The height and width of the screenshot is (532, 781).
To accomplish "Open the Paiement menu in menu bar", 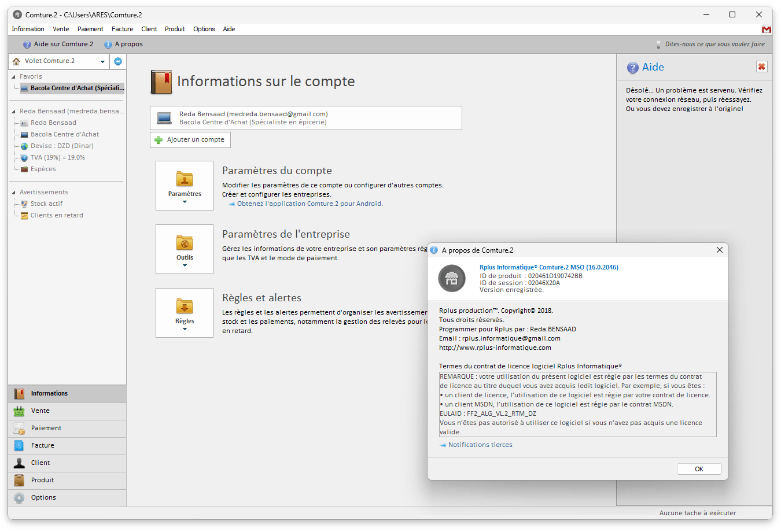I will tap(90, 29).
